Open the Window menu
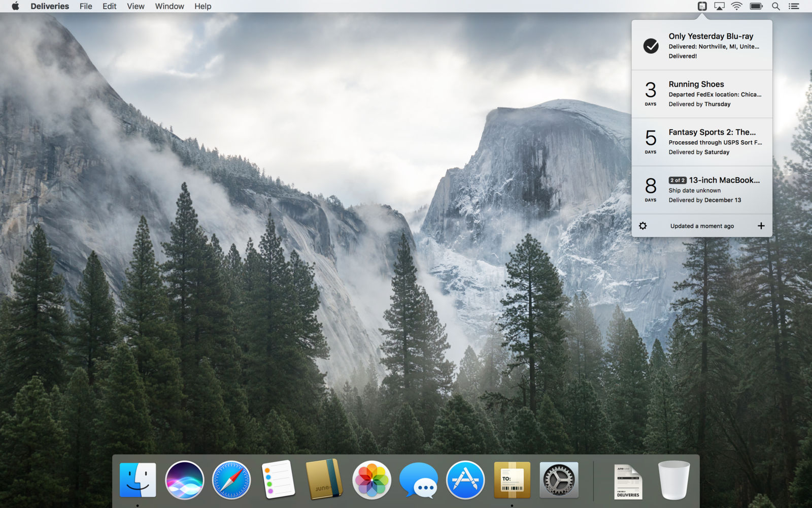 (x=170, y=6)
